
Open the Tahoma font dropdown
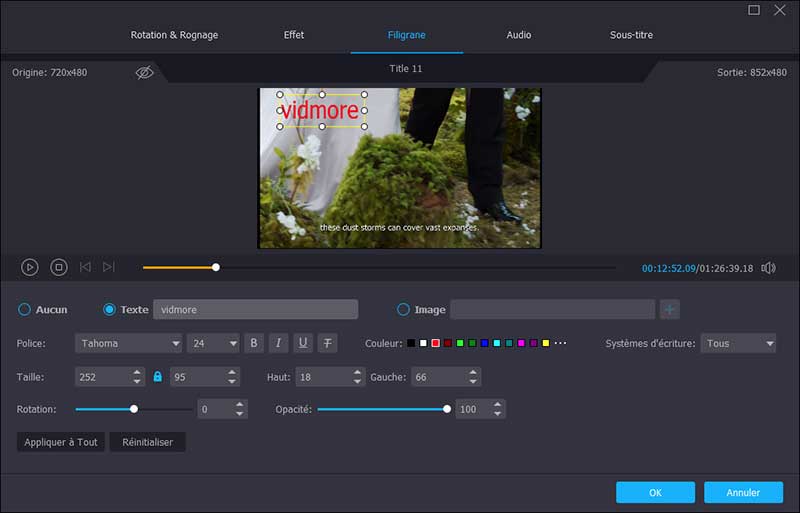pos(128,343)
